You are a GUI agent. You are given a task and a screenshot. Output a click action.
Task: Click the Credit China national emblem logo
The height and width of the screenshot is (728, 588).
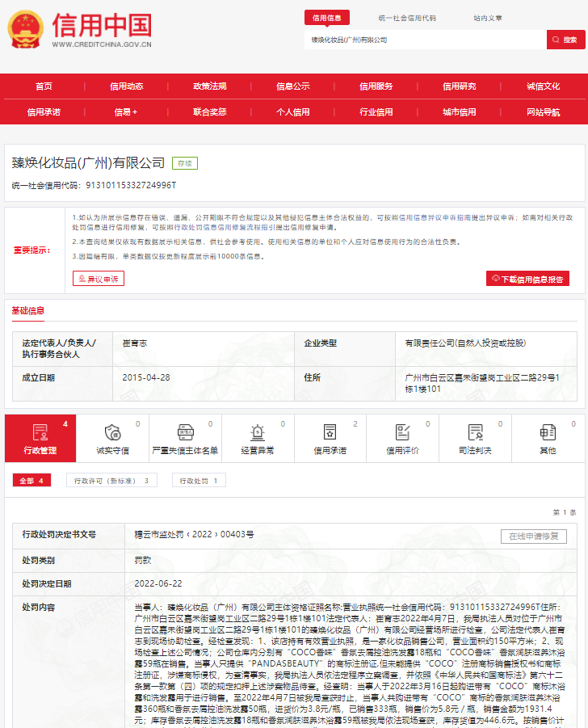(x=26, y=29)
